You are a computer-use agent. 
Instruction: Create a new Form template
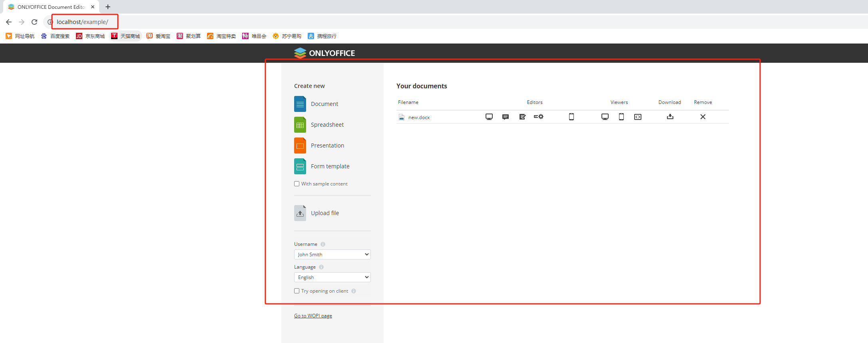pyautogui.click(x=322, y=166)
